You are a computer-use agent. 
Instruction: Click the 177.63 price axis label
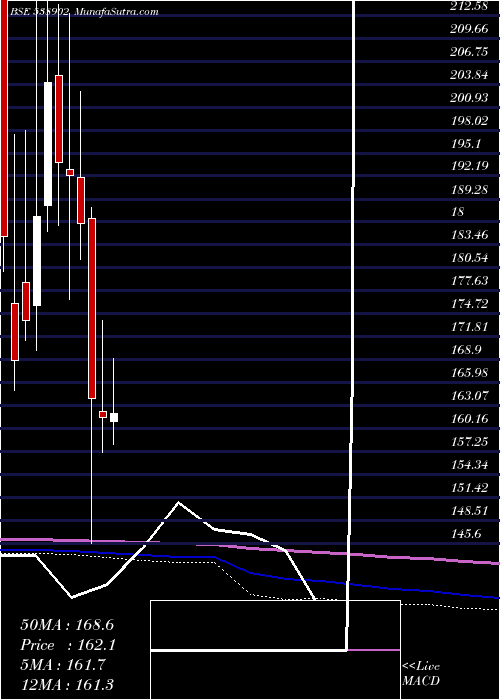pos(471,281)
